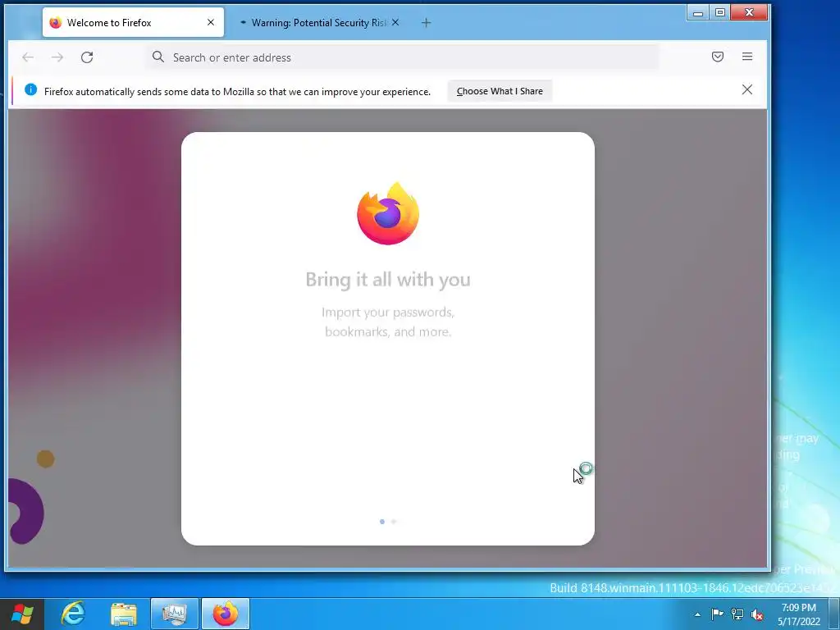Open Windows Explorer from the taskbar

click(x=124, y=614)
